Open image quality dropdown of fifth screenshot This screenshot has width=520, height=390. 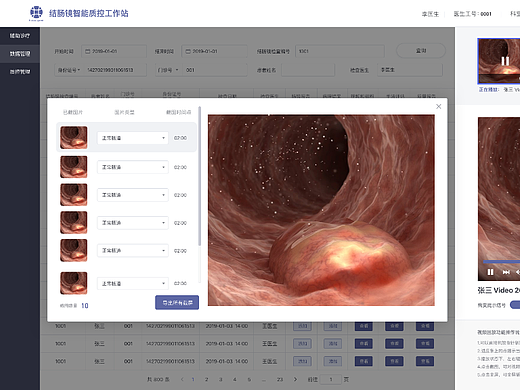[133, 251]
